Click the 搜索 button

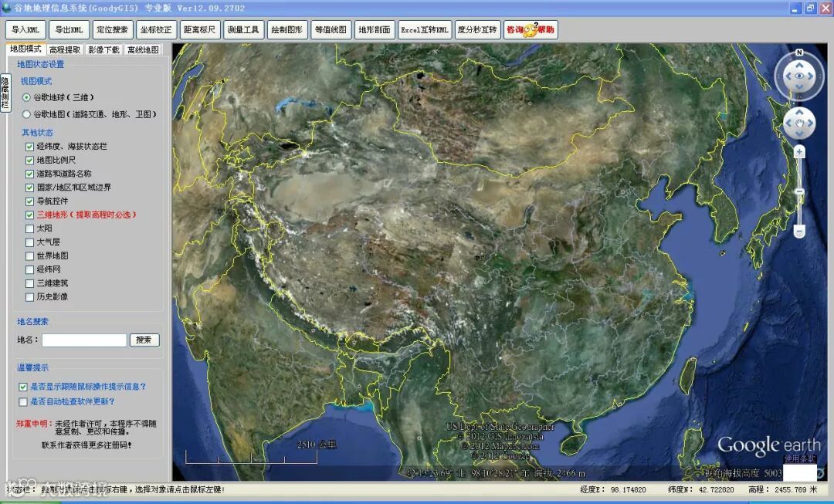pos(144,340)
